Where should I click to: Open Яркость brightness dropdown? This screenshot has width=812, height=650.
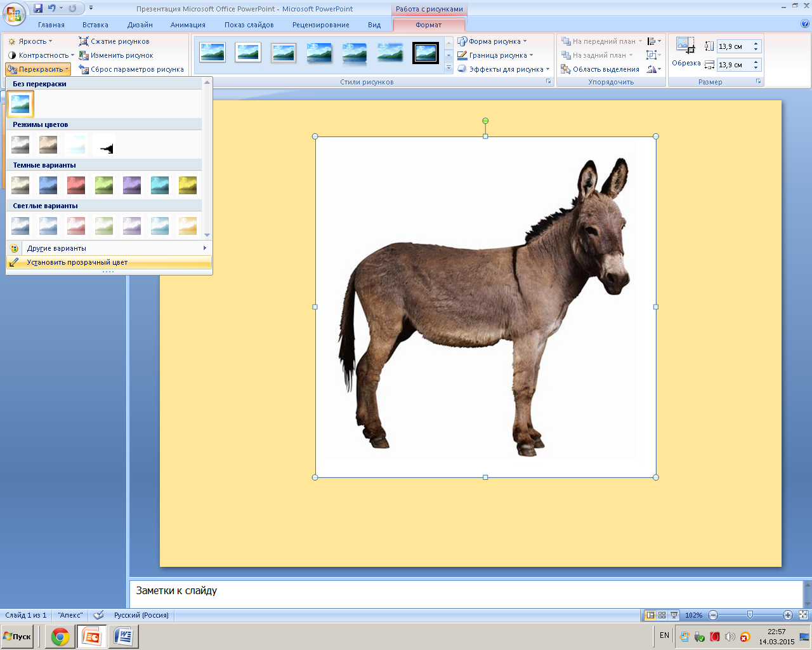pyautogui.click(x=30, y=41)
